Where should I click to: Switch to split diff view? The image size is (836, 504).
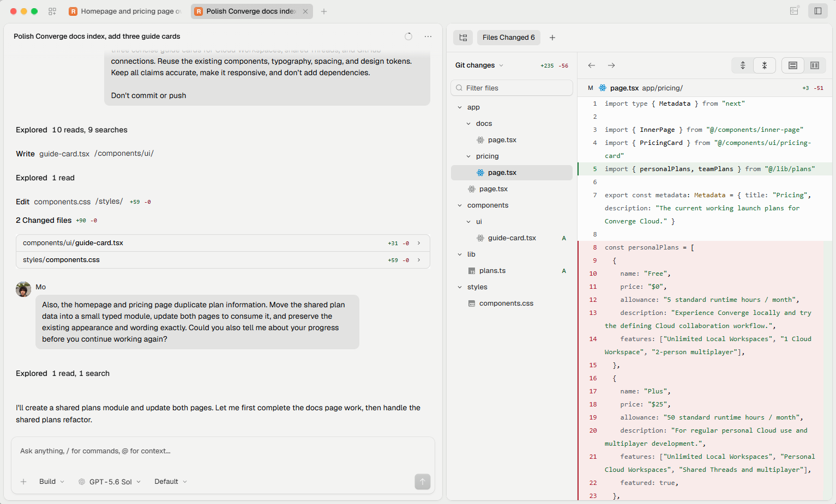[x=815, y=65]
